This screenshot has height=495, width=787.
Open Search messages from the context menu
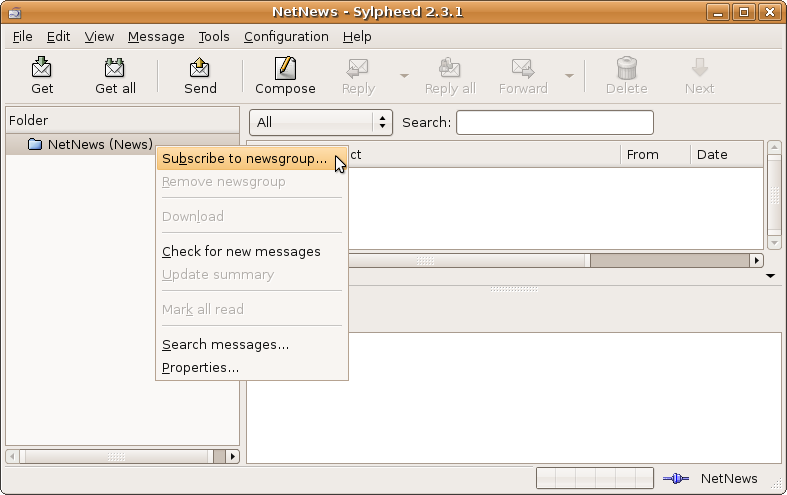point(225,345)
